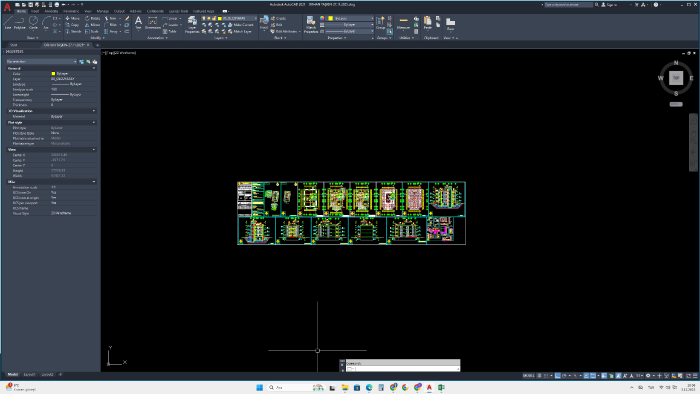Collapse the Misc section in Properties
This screenshot has width=700, height=394.
[94, 182]
